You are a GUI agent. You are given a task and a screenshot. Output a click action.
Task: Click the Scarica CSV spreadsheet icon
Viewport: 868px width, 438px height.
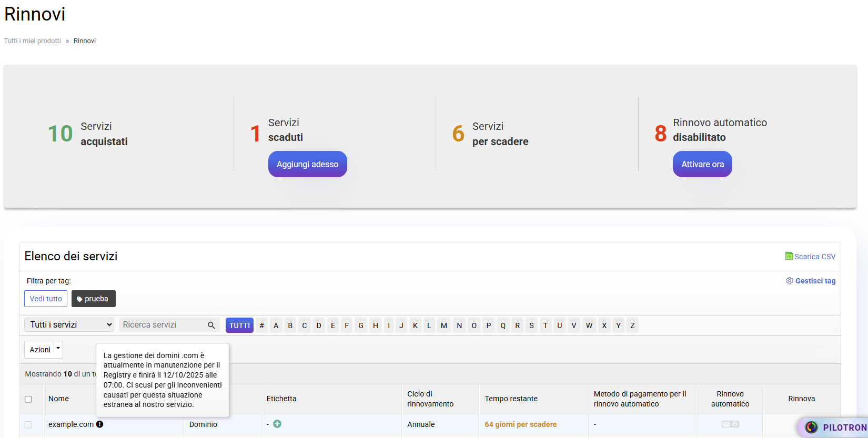point(789,256)
